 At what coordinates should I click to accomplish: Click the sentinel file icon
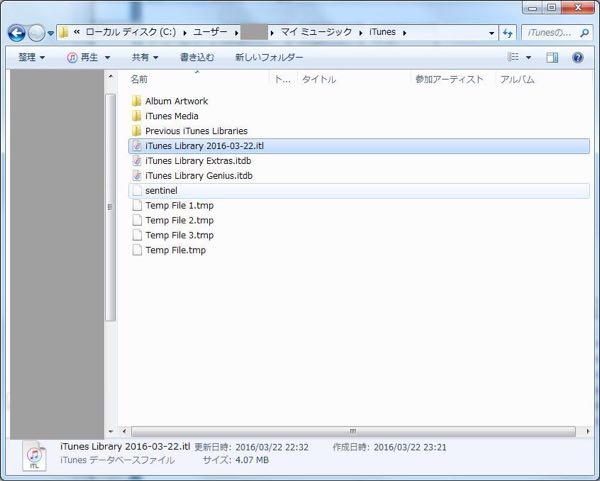137,191
